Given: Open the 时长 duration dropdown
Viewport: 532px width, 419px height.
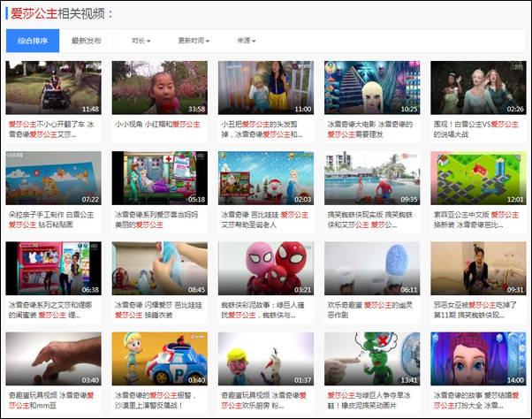Looking at the screenshot, I should pyautogui.click(x=141, y=41).
